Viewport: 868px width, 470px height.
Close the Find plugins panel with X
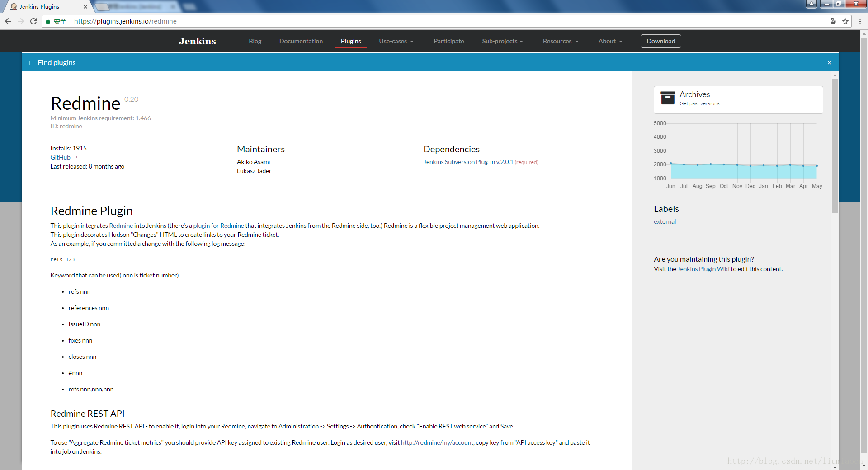(x=829, y=63)
